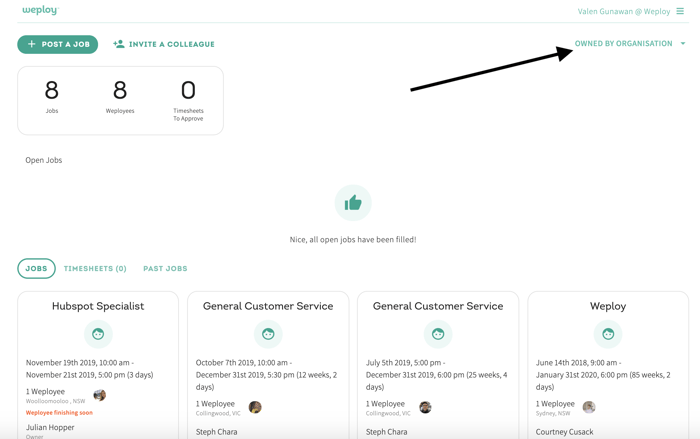
Task: Click 'Open Jobs' heading text
Action: pyautogui.click(x=44, y=160)
